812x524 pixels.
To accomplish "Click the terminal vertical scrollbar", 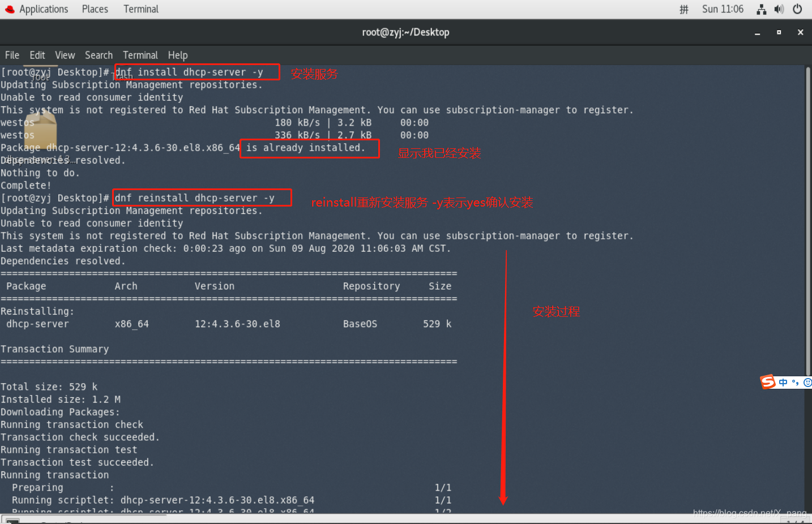I will [808, 221].
